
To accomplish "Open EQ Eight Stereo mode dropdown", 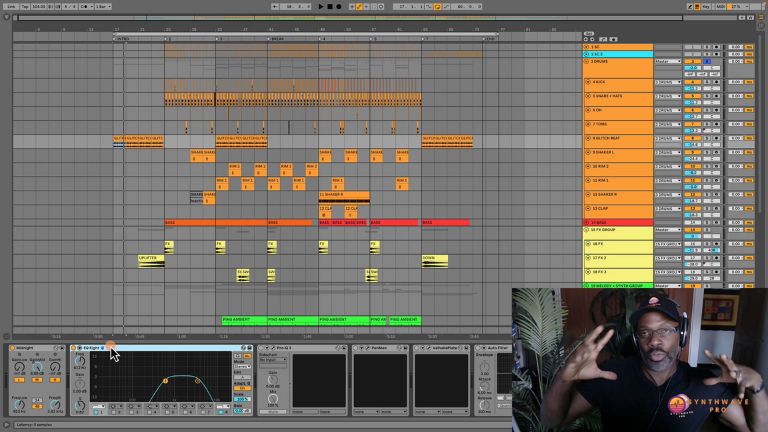I will [242, 366].
